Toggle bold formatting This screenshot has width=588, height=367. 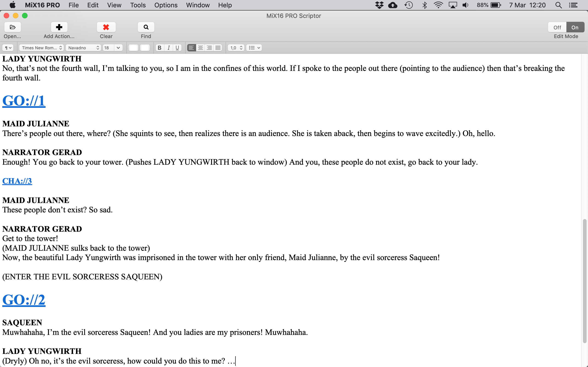(x=159, y=48)
